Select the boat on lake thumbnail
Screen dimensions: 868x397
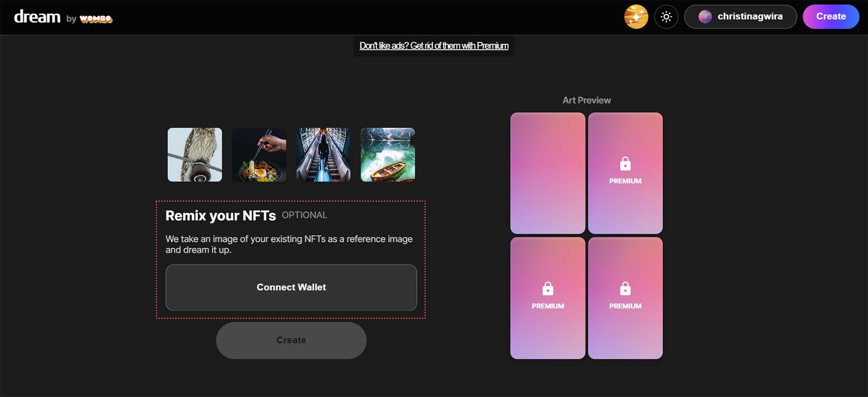(x=388, y=155)
